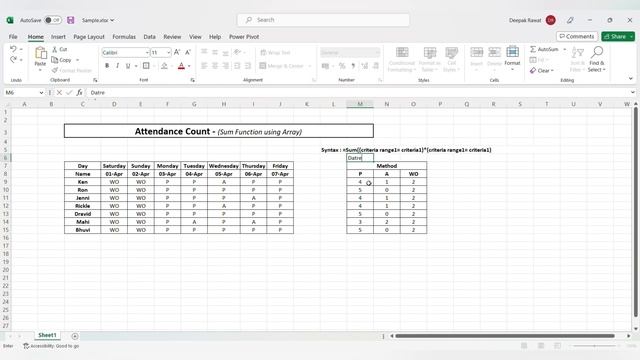Select column M header
640x360 pixels.
tap(360, 104)
